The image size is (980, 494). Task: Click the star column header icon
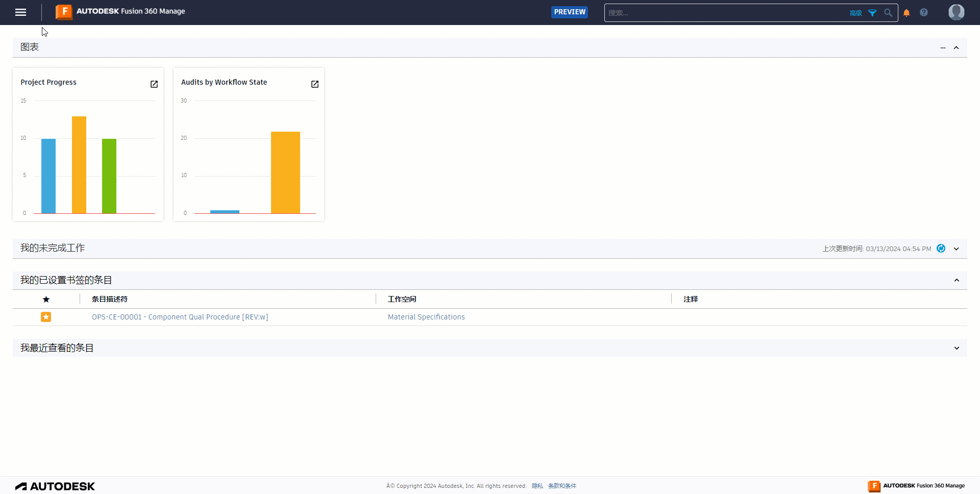(46, 300)
